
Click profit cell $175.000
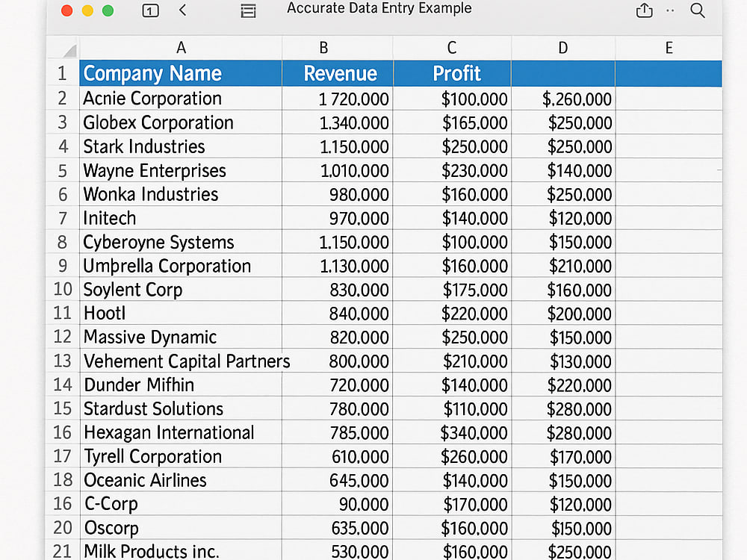452,290
